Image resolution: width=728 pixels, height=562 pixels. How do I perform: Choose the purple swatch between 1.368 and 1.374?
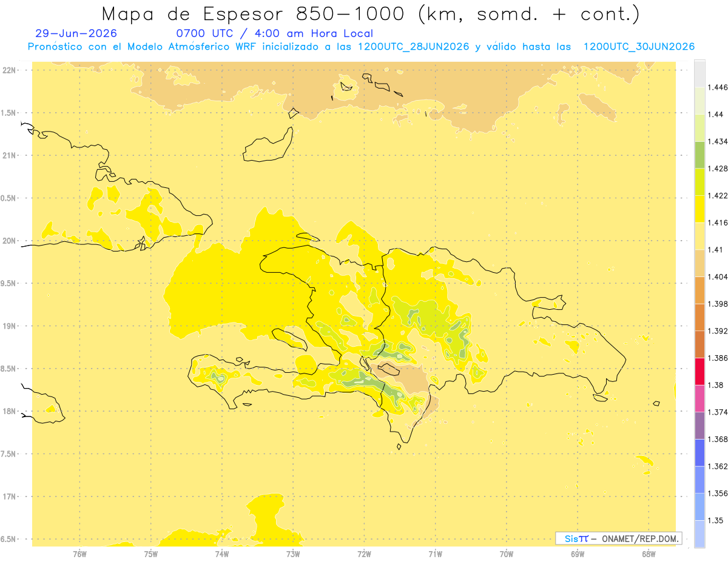(699, 426)
